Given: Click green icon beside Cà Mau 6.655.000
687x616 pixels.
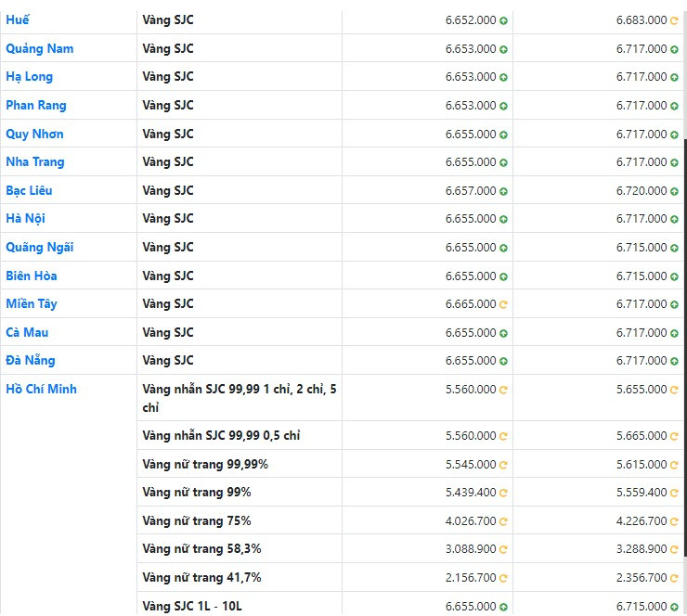Looking at the screenshot, I should 503,334.
